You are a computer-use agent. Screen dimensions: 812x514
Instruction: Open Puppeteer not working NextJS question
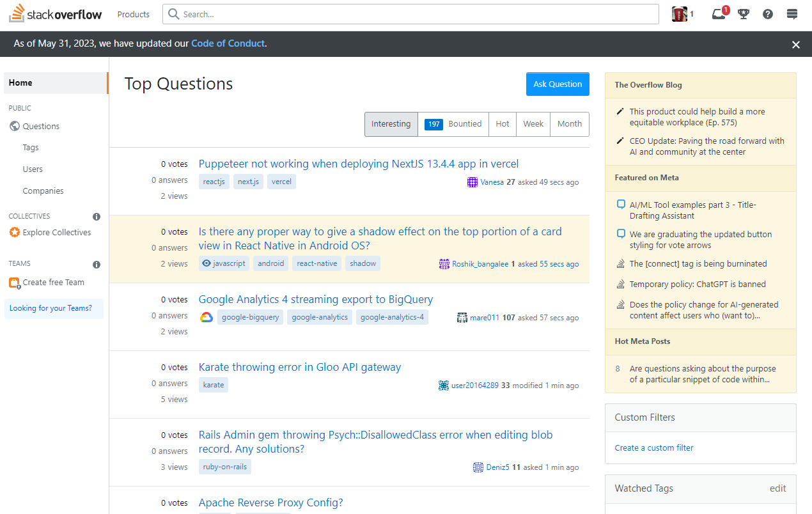pyautogui.click(x=359, y=164)
